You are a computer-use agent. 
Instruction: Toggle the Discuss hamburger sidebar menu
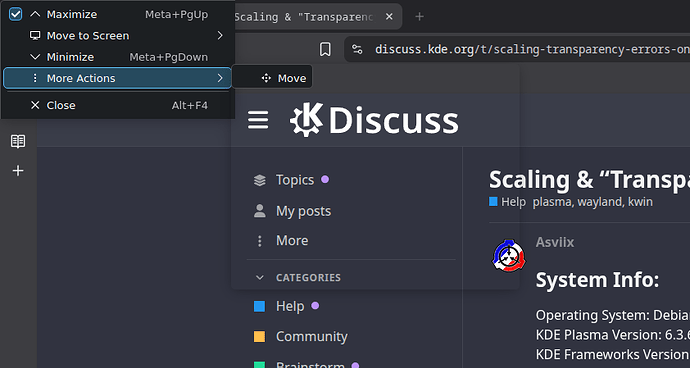258,120
